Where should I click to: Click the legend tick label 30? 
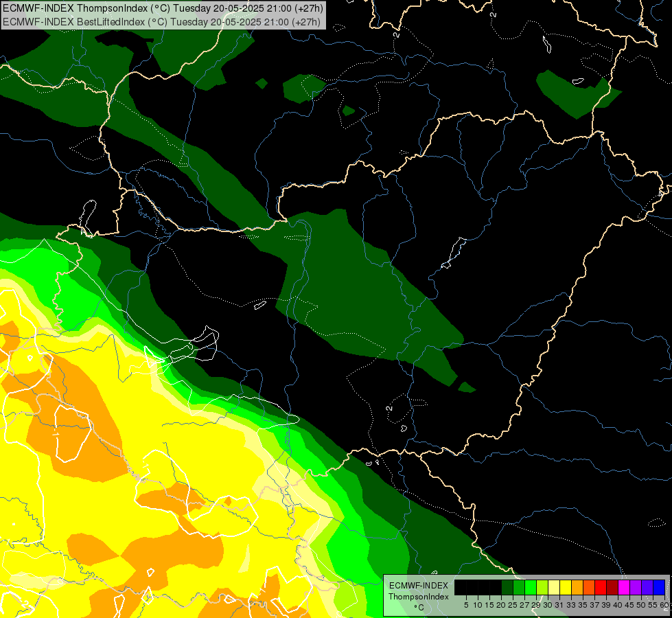coord(548,605)
